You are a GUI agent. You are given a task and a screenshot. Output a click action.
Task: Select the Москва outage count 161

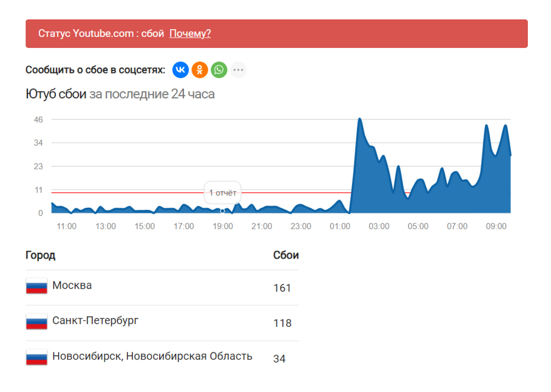[282, 288]
